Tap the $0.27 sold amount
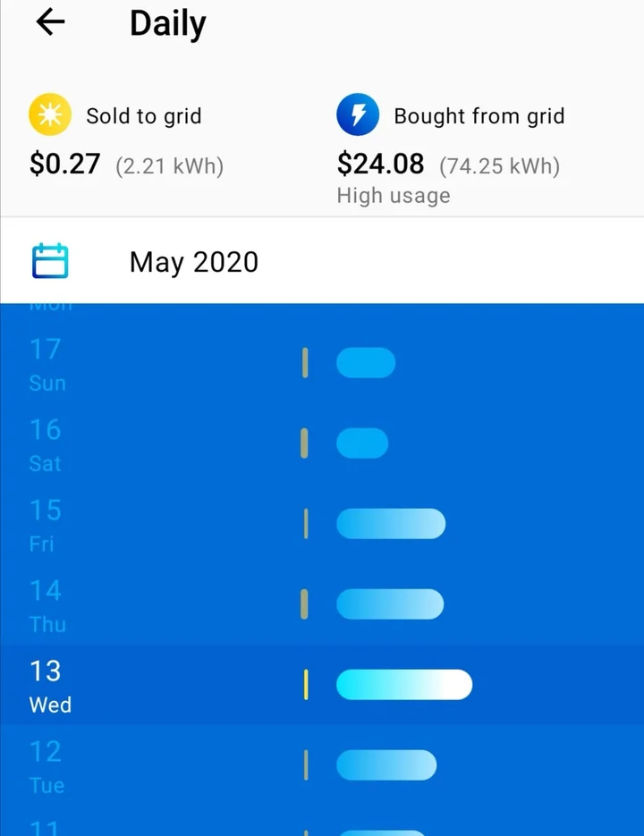644x836 pixels. [x=64, y=165]
